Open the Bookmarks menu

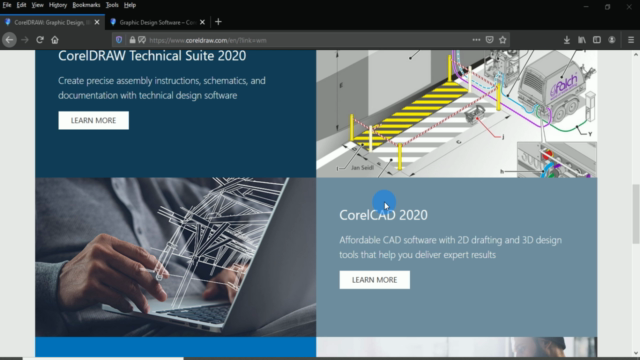pos(86,5)
